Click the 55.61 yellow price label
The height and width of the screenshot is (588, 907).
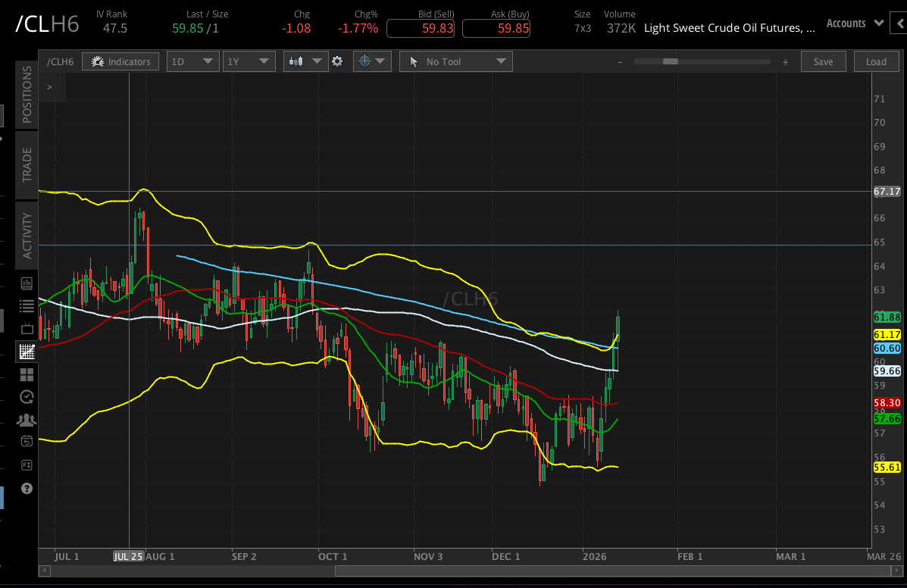click(887, 468)
